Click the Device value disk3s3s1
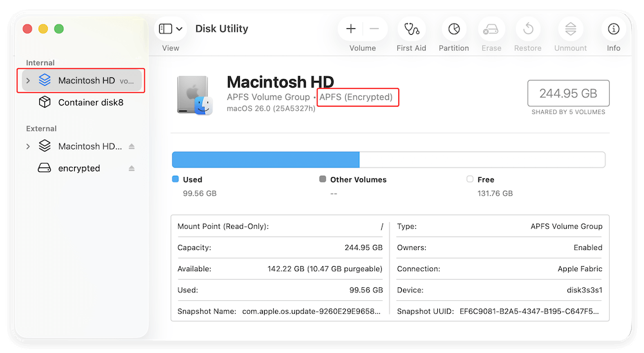The image size is (644, 353). pos(585,290)
